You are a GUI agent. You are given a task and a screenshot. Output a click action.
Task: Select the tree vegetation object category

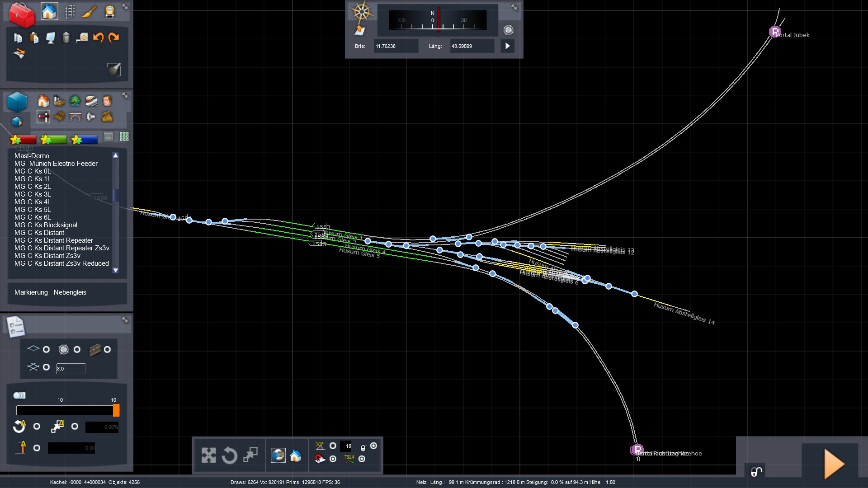(75, 101)
